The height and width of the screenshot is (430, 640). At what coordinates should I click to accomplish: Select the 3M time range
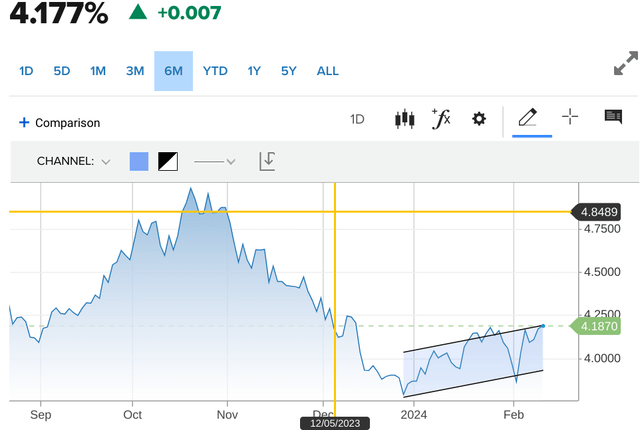pos(135,71)
